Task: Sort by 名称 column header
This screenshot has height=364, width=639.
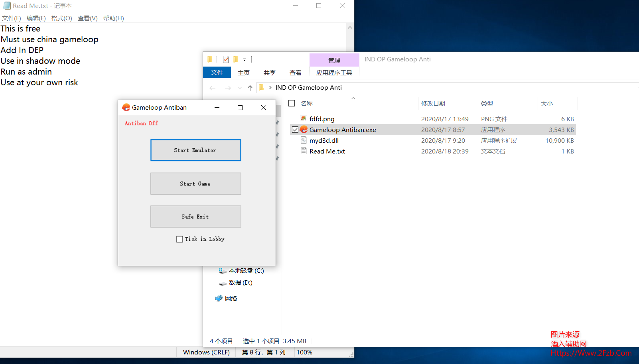Action: coord(307,103)
